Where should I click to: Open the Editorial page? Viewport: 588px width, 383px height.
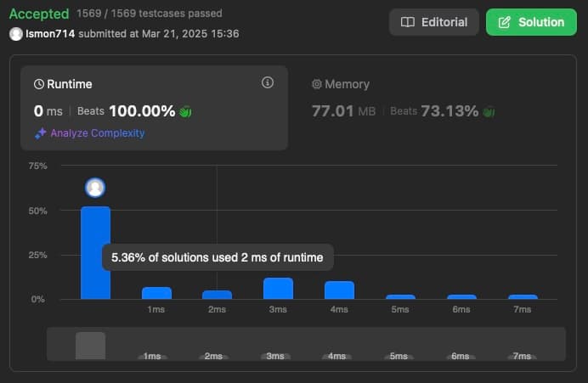pyautogui.click(x=433, y=22)
